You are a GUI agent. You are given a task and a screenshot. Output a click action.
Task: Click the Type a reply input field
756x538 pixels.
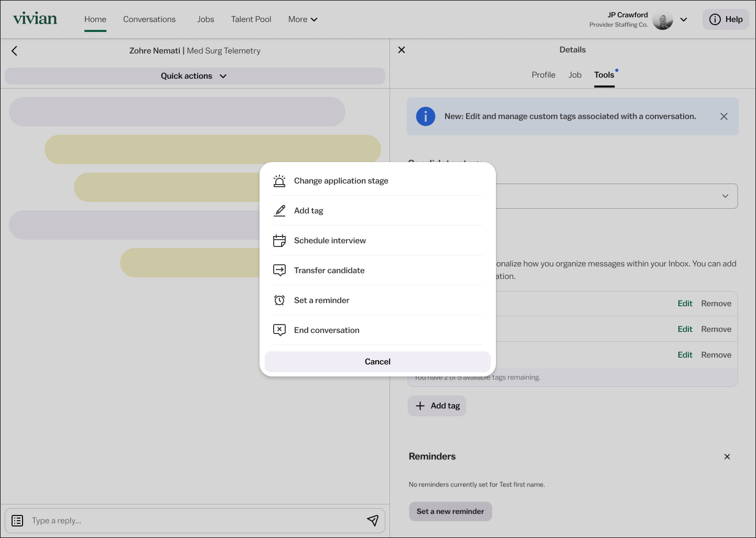pyautogui.click(x=194, y=521)
